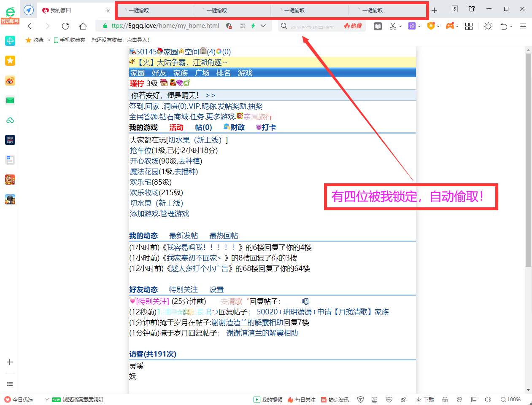Open the 特别关注 link beside 好友动态
Image resolution: width=532 pixels, height=405 pixels.
pyautogui.click(x=184, y=290)
